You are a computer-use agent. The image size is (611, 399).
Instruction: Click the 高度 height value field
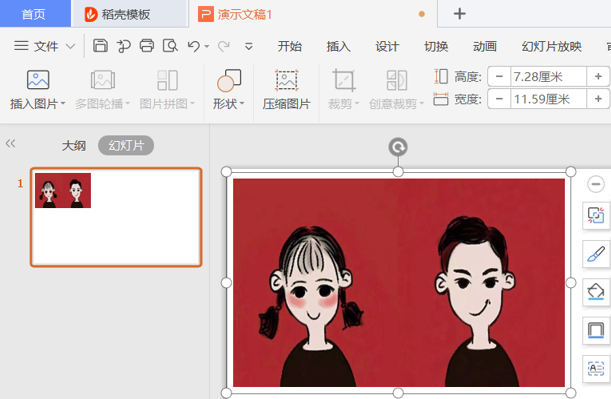(x=548, y=76)
